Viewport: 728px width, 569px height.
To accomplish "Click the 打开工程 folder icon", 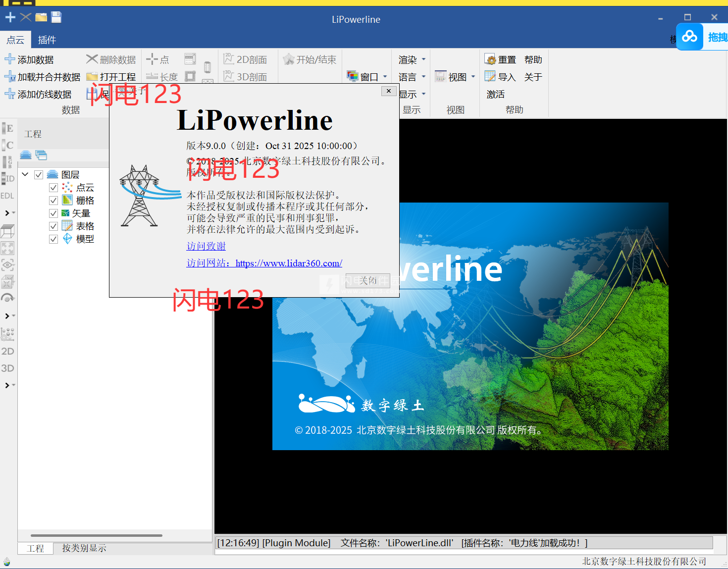I will click(x=92, y=77).
